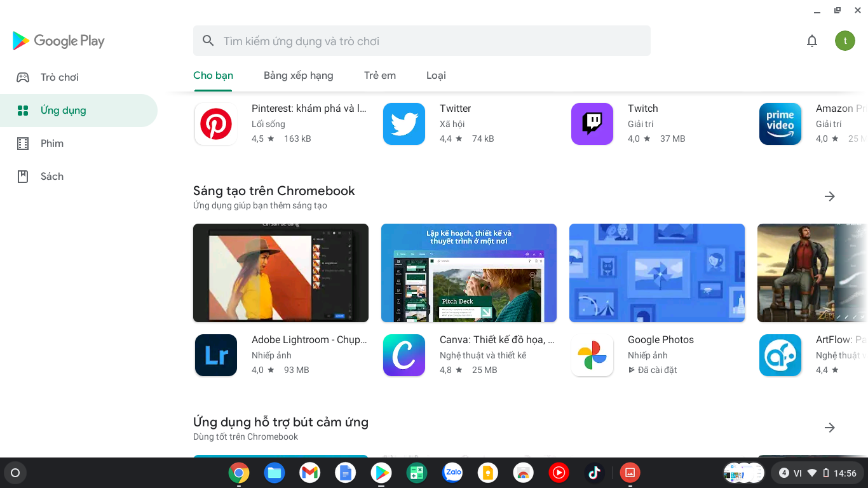Open the Adobe Lightroom app icon
The image size is (868, 488).
coord(216,355)
